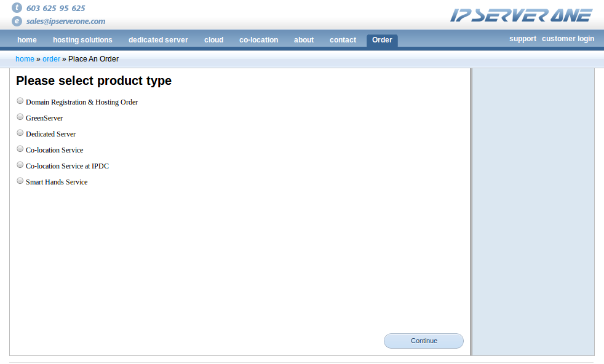This screenshot has width=604, height=364.
Task: Click the Continue button
Action: tap(424, 341)
